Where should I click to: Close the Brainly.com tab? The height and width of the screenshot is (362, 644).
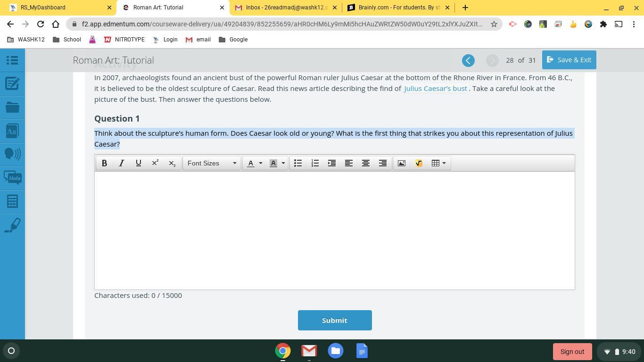(447, 8)
